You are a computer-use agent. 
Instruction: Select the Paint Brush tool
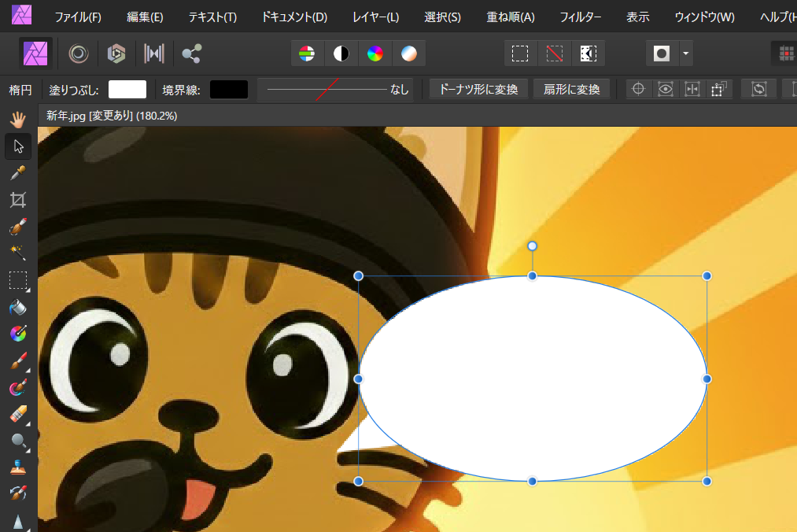point(18,361)
